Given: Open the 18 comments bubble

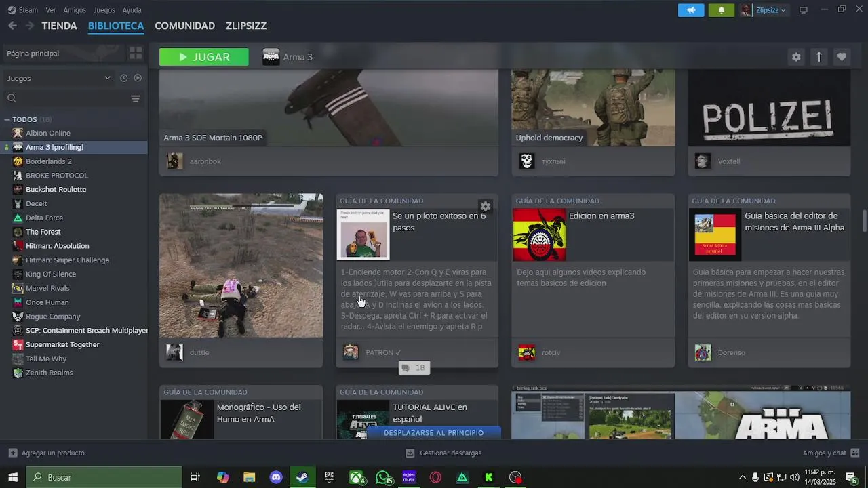Looking at the screenshot, I should 413,368.
